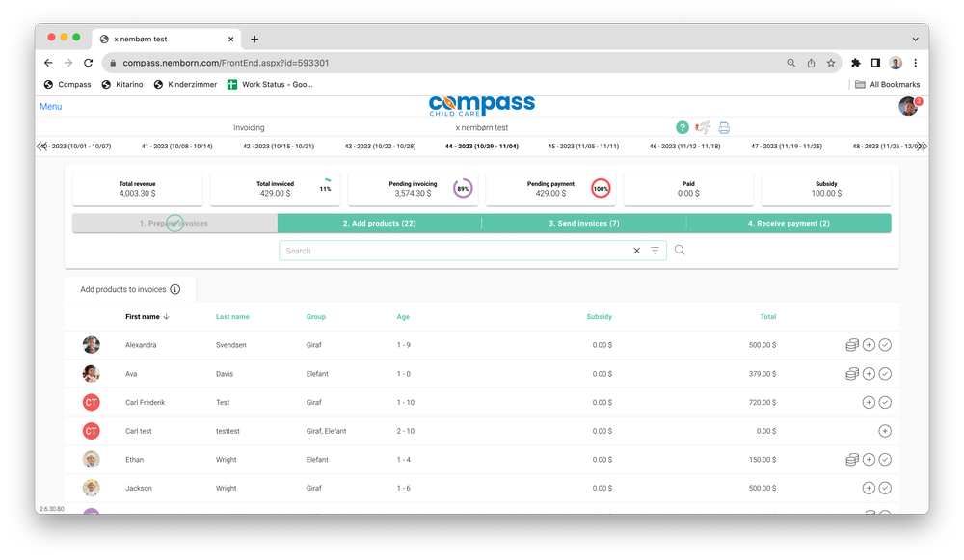Screen dimensions: 964x560
Task: Sort by First name column arrow
Action: 167,317
